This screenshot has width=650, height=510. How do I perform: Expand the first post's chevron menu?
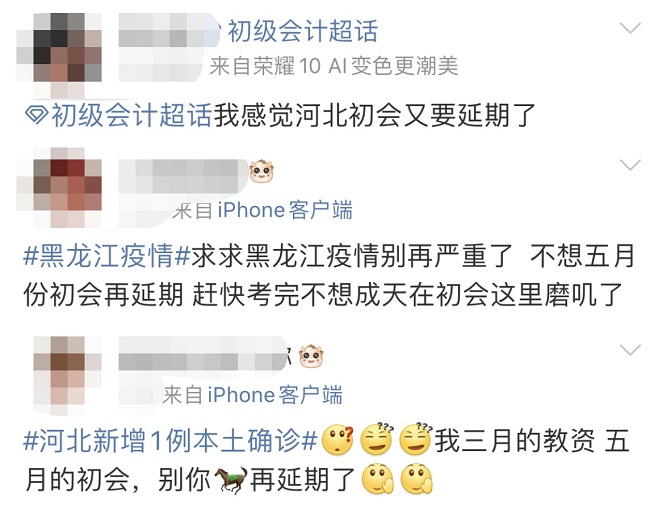coord(630,28)
